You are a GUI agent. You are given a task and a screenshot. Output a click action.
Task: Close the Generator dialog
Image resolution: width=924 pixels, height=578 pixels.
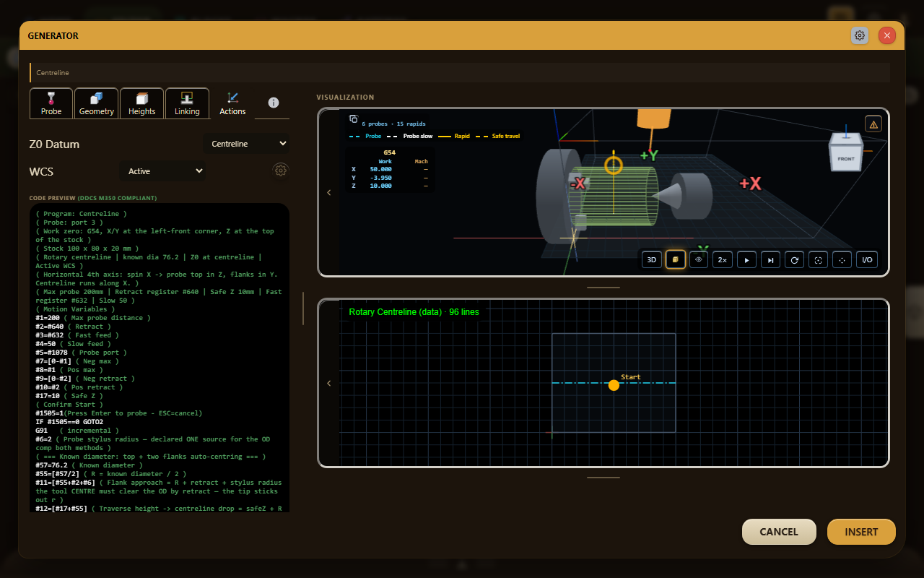pyautogui.click(x=887, y=35)
